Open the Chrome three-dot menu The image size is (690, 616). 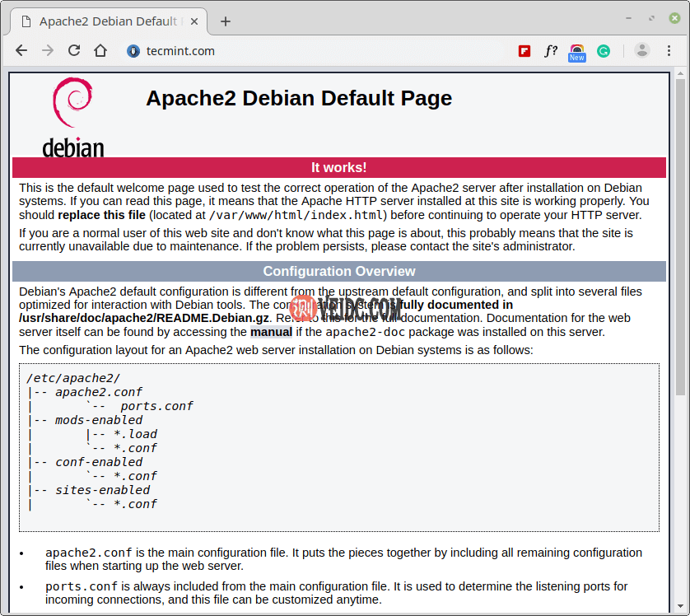pyautogui.click(x=669, y=51)
